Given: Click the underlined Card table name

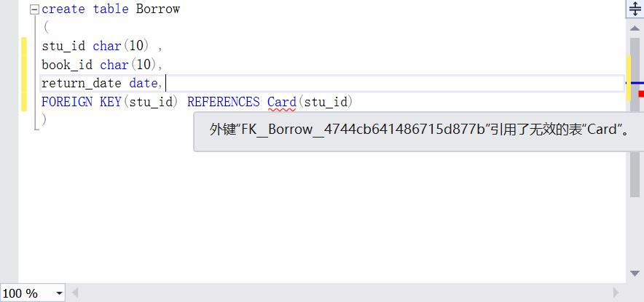Looking at the screenshot, I should 282,102.
